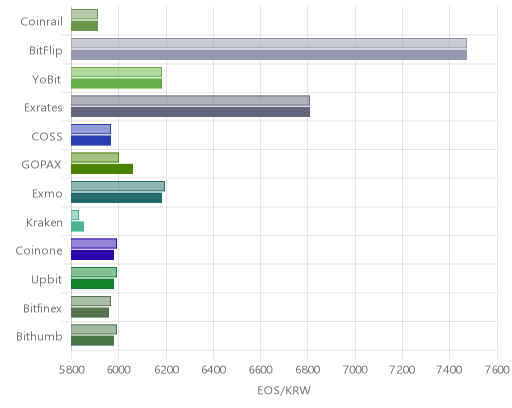Select the Bitfinex axis label
The height and width of the screenshot is (408, 512).
point(42,308)
